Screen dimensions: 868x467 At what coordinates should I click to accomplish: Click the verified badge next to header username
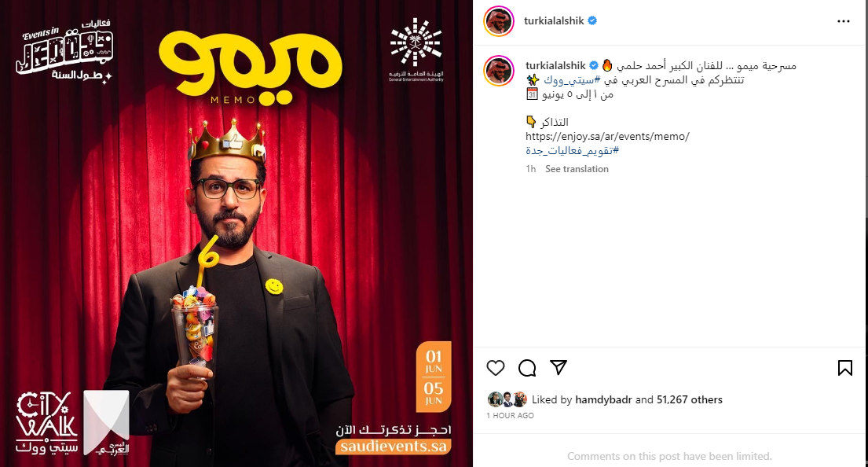pyautogui.click(x=592, y=20)
